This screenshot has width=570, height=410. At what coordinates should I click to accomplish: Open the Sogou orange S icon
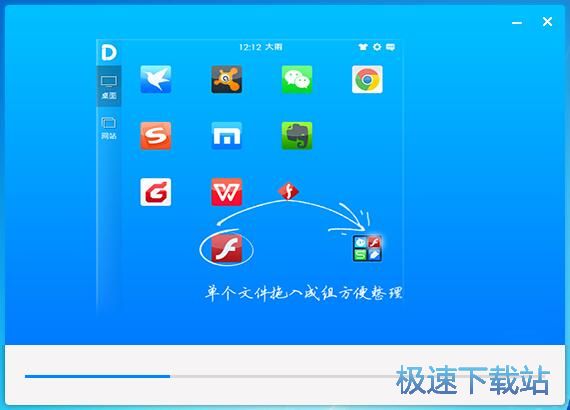156,136
